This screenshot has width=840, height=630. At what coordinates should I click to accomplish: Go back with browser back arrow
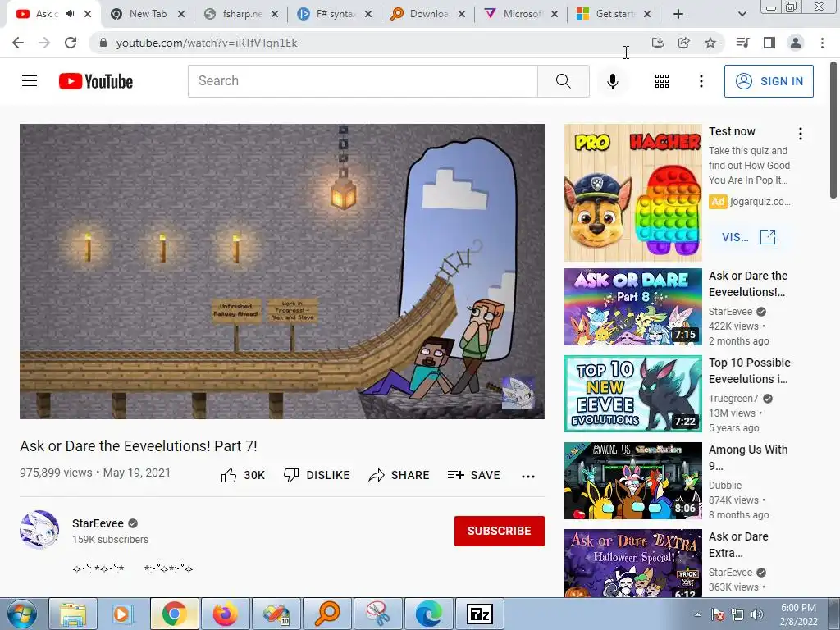pyautogui.click(x=18, y=43)
